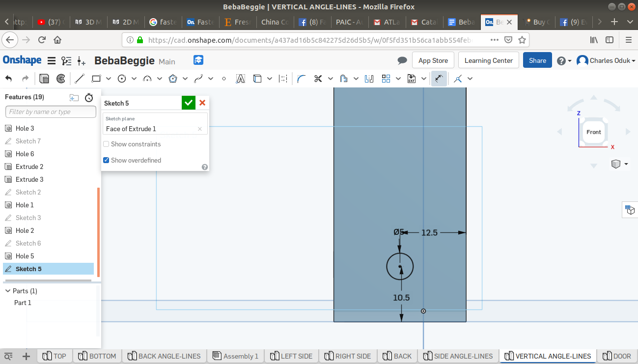Select the Polygon sketch tool
638x364 pixels.
click(x=173, y=79)
